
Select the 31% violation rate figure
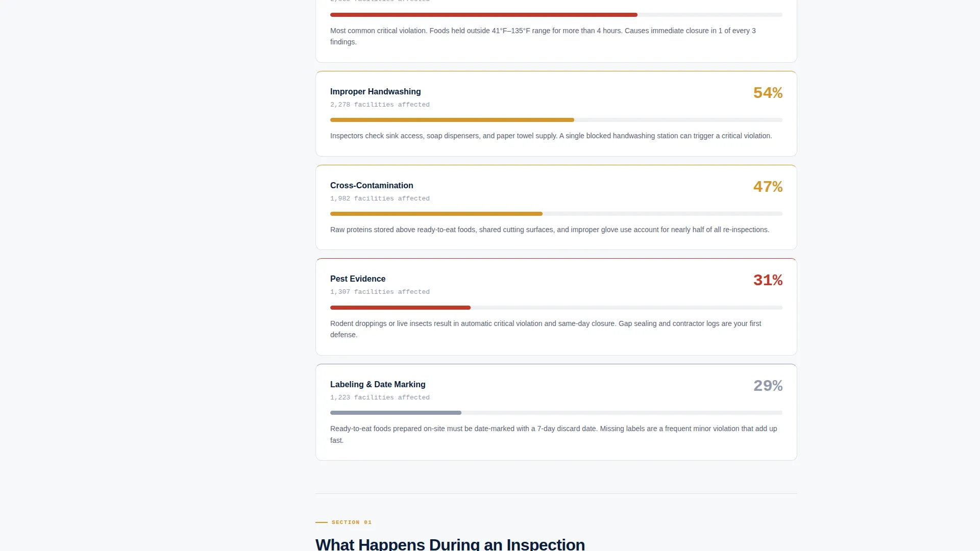coord(768,280)
